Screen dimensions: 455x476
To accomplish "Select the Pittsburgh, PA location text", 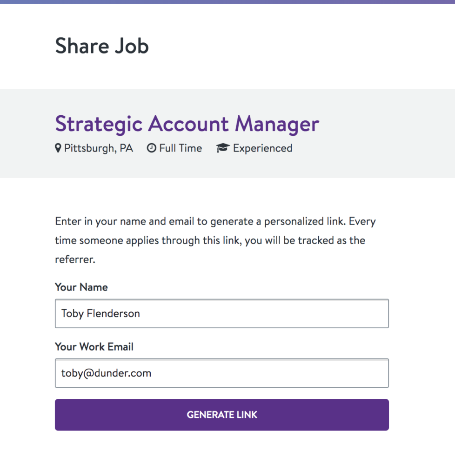I will point(99,148).
